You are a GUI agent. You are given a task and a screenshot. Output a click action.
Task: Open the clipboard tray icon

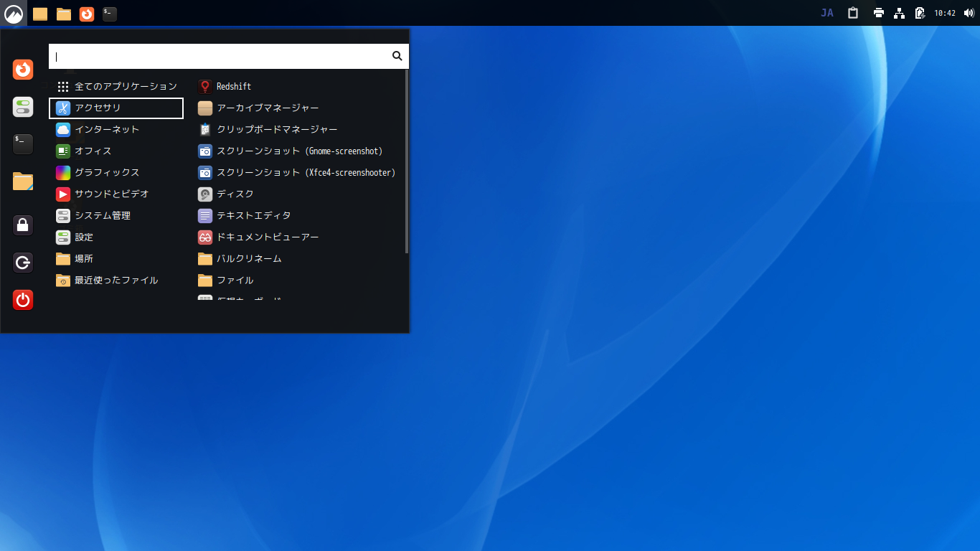[853, 13]
